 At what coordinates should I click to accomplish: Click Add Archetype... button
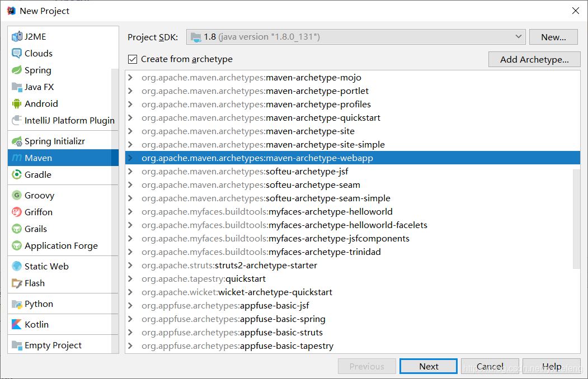(x=534, y=59)
